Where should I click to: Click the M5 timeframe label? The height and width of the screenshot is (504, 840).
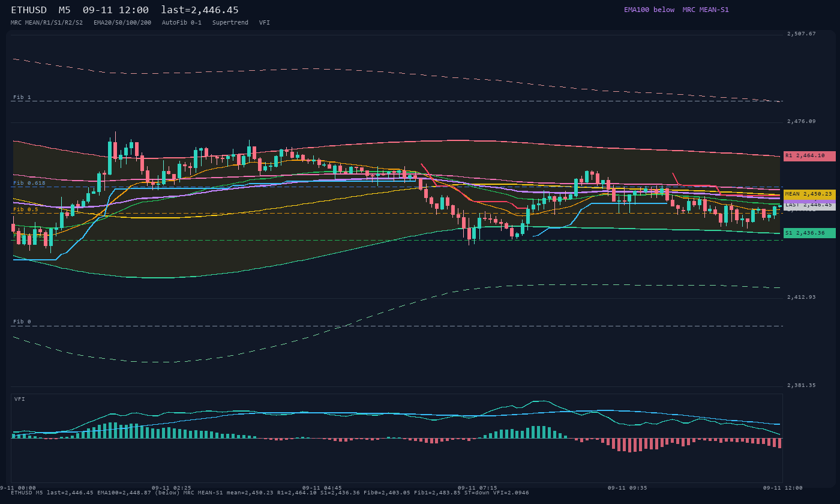(x=65, y=10)
